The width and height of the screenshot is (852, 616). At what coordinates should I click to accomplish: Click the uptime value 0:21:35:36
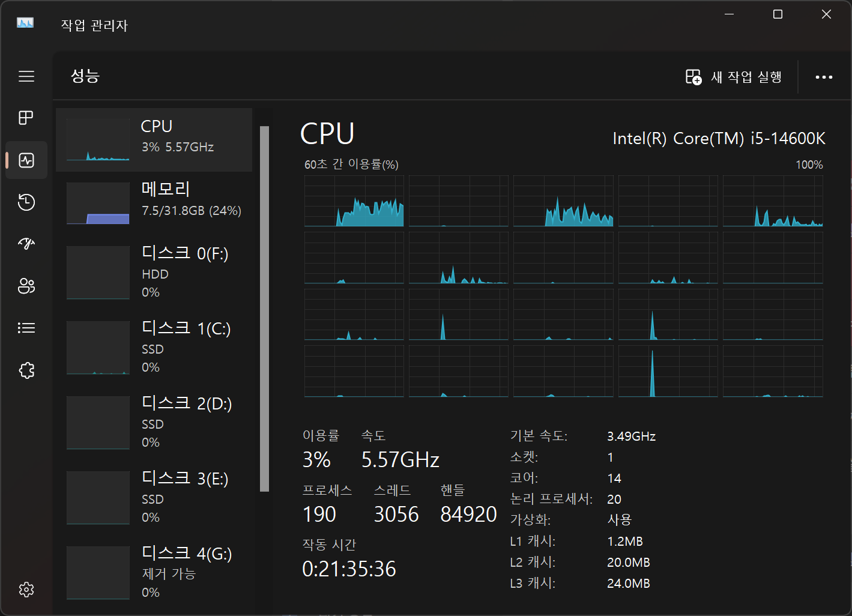click(349, 569)
